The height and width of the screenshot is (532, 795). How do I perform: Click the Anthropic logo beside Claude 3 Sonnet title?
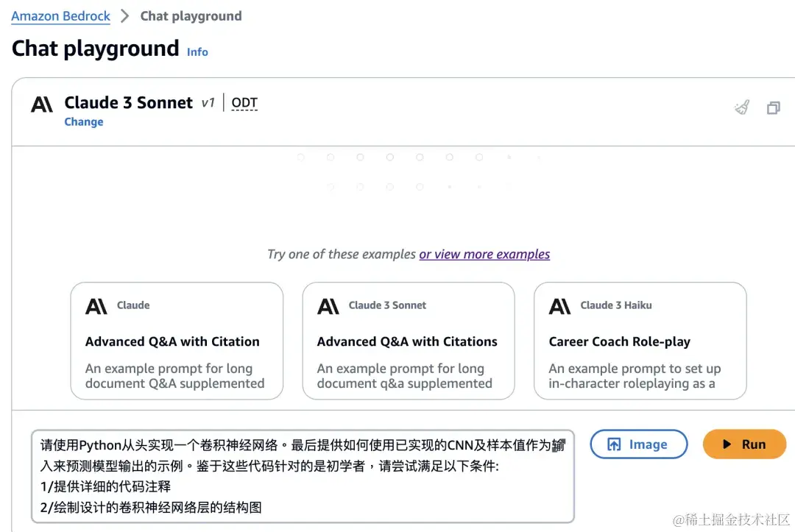(x=42, y=104)
